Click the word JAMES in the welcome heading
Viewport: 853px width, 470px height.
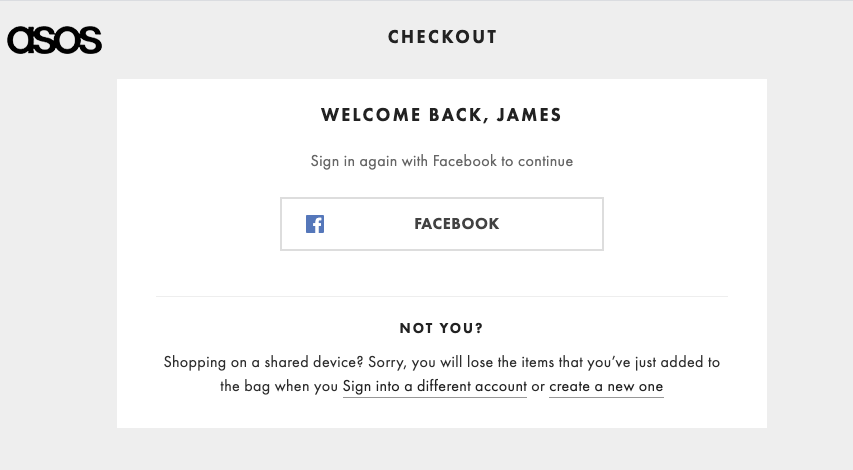529,115
